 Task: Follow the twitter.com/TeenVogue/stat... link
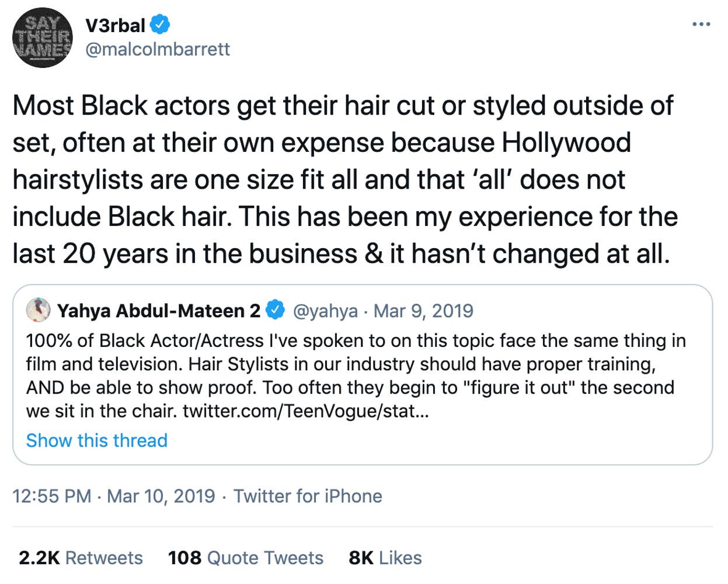305,411
